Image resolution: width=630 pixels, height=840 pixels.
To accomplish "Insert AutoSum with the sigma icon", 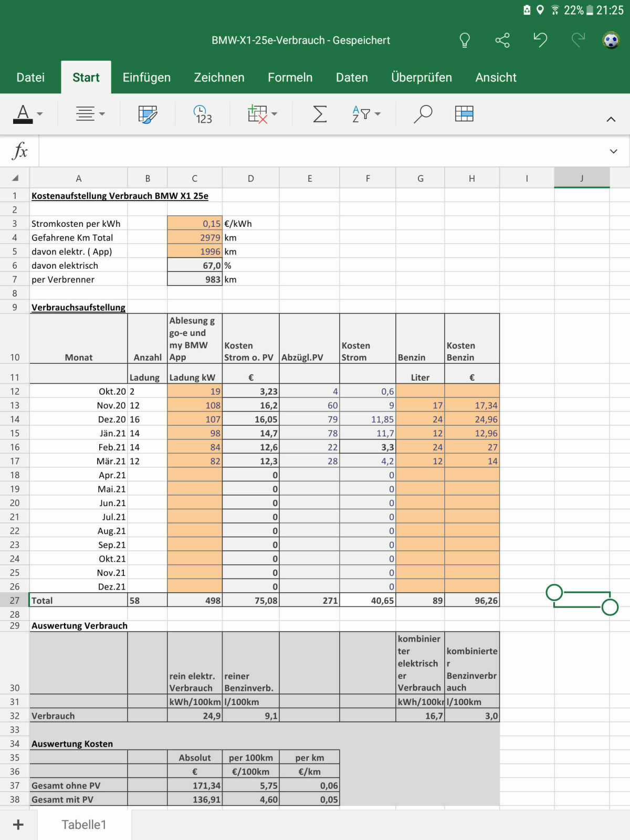I will [320, 114].
